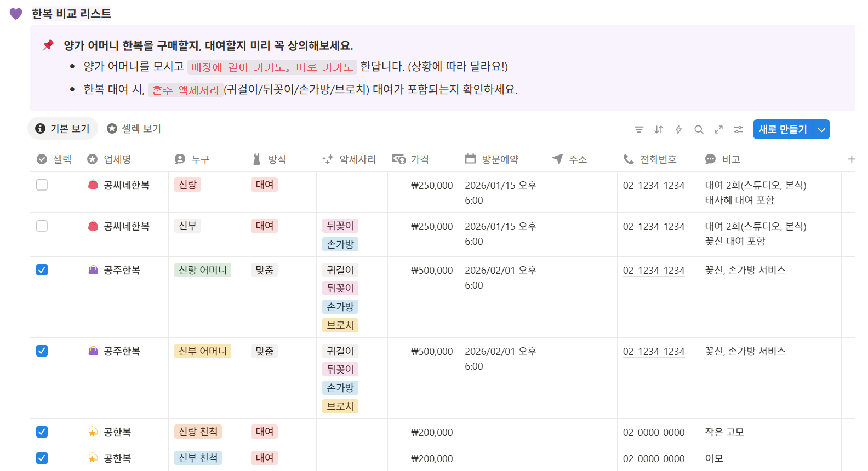Open phone number 02-0000-0000 in 이모 row
The width and height of the screenshot is (868, 471).
pyautogui.click(x=654, y=459)
